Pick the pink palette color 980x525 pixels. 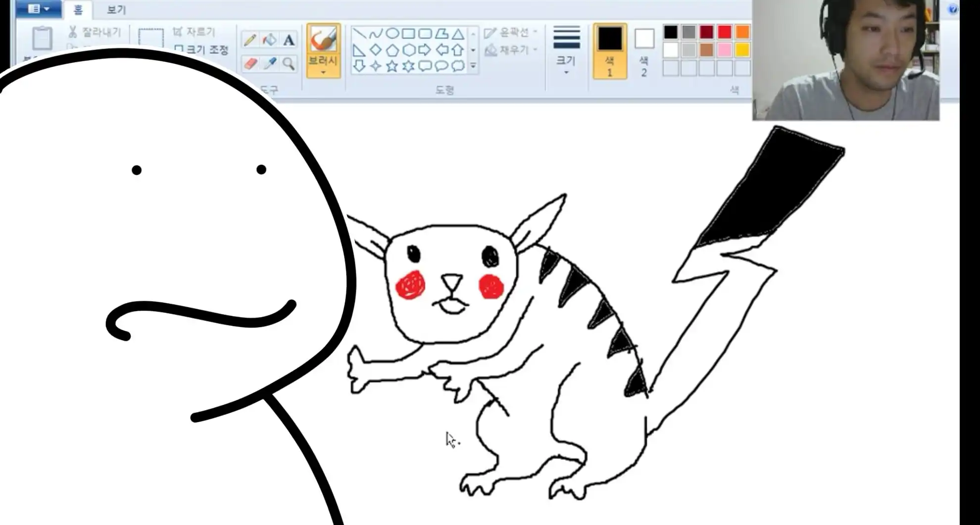click(725, 50)
